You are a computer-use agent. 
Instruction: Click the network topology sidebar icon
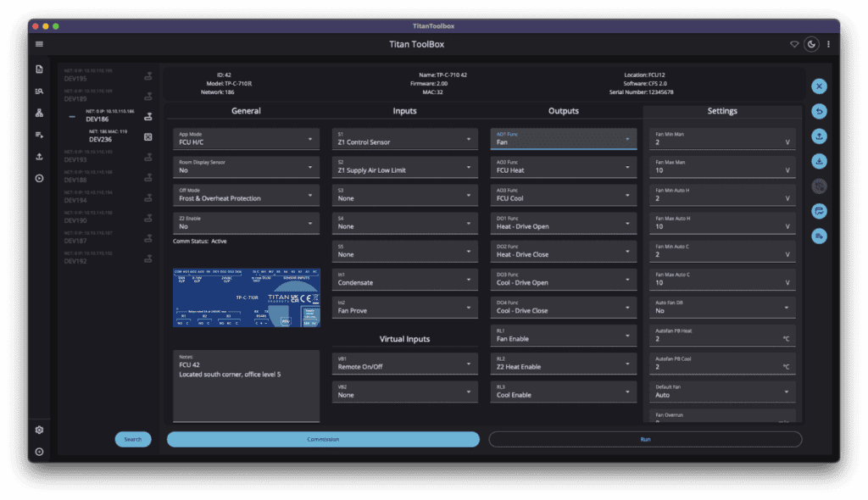click(39, 113)
